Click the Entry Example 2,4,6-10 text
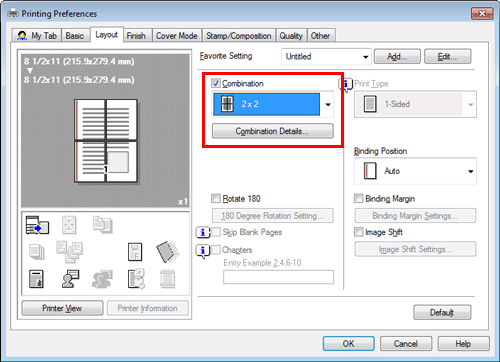 click(262, 263)
